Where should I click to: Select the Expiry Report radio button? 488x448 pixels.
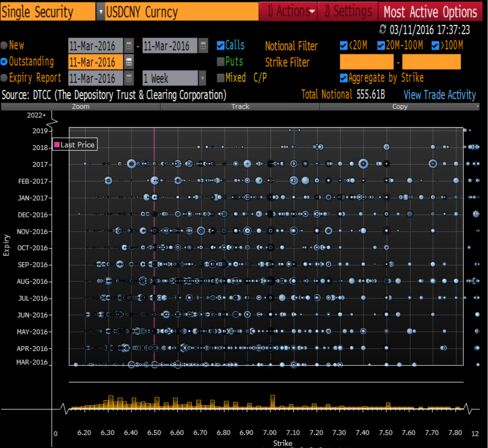(4, 78)
